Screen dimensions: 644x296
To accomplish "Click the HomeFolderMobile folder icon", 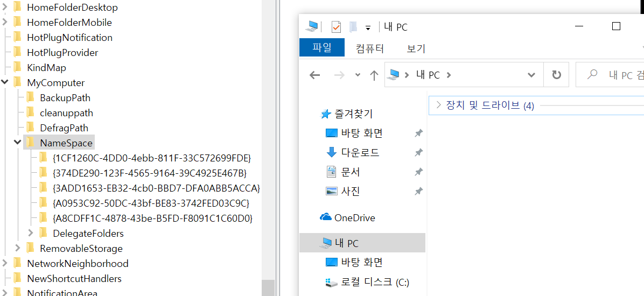I will pyautogui.click(x=17, y=22).
